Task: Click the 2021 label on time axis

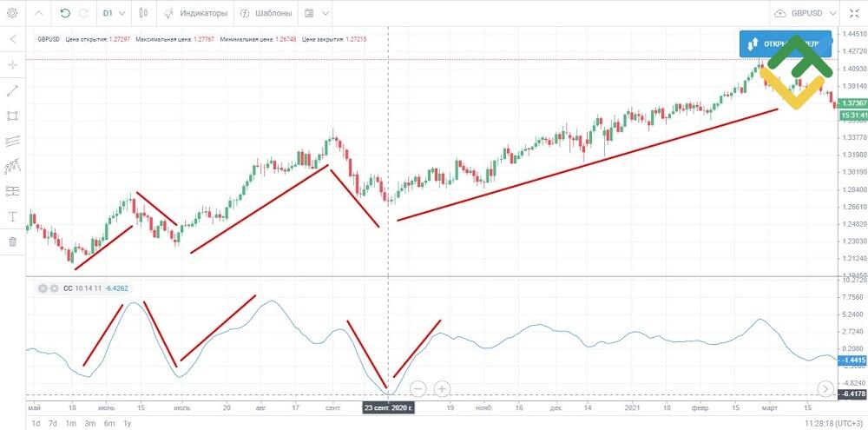Action: click(x=633, y=407)
